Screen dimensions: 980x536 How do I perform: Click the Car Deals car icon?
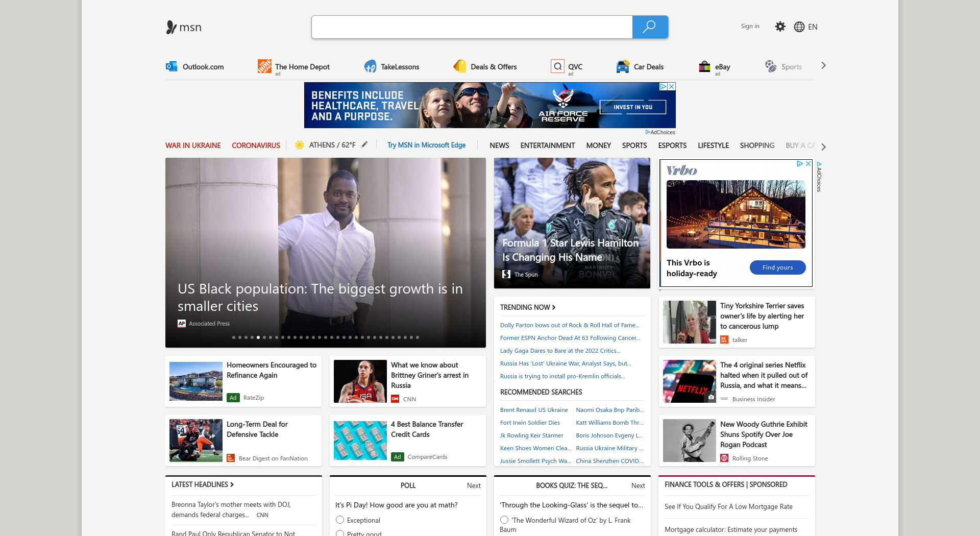pyautogui.click(x=623, y=66)
